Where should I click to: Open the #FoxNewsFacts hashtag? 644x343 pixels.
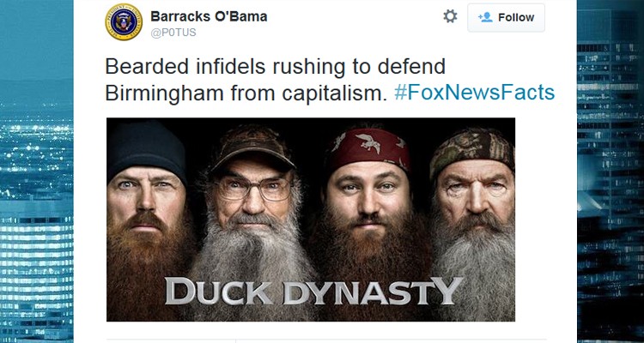coord(474,93)
